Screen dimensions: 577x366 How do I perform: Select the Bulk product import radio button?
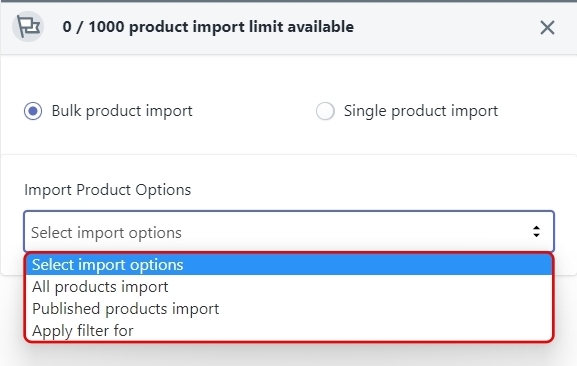pyautogui.click(x=33, y=111)
